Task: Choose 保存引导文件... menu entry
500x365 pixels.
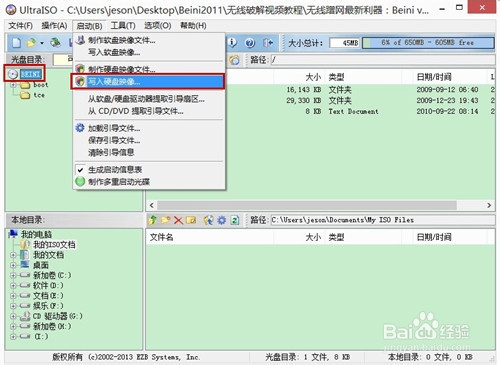Action: (x=148, y=140)
